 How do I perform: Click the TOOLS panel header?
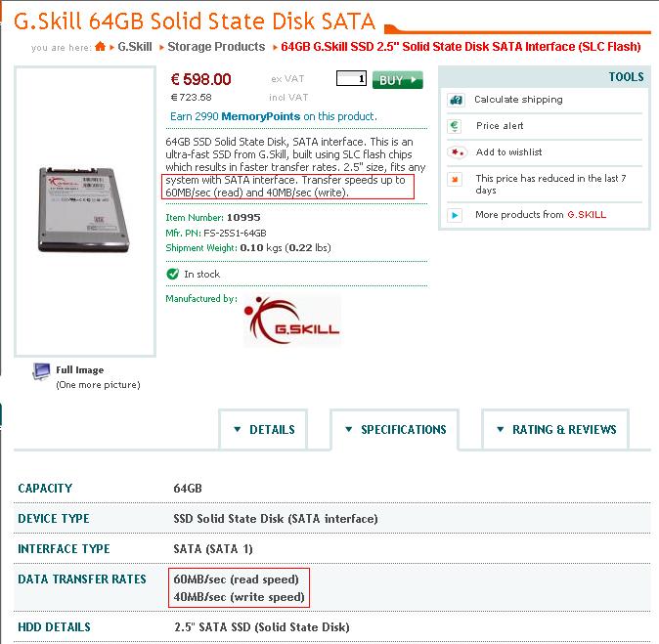click(x=545, y=77)
